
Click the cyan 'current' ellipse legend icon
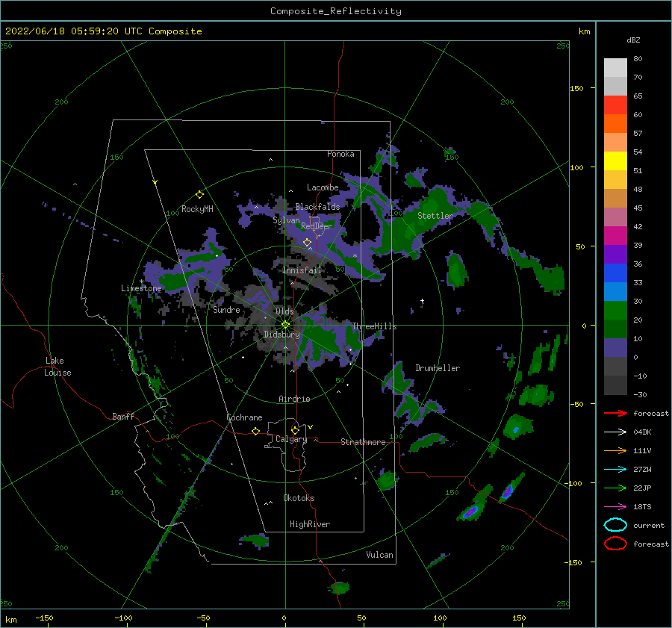(x=615, y=525)
